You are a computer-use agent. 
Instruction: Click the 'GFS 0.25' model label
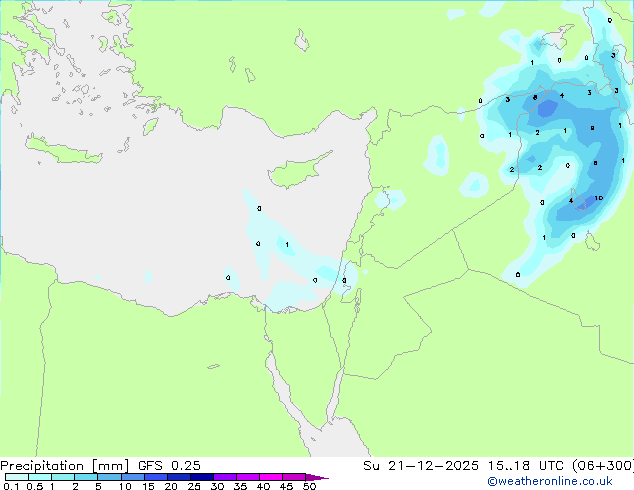click(169, 466)
